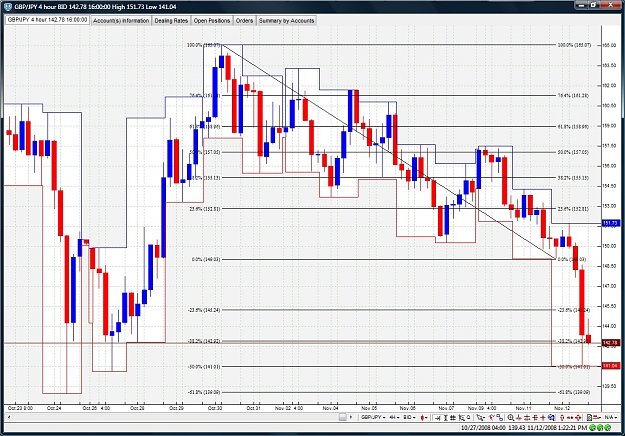Click the blue globe refresh icon
625x436 pixels.
point(551,418)
